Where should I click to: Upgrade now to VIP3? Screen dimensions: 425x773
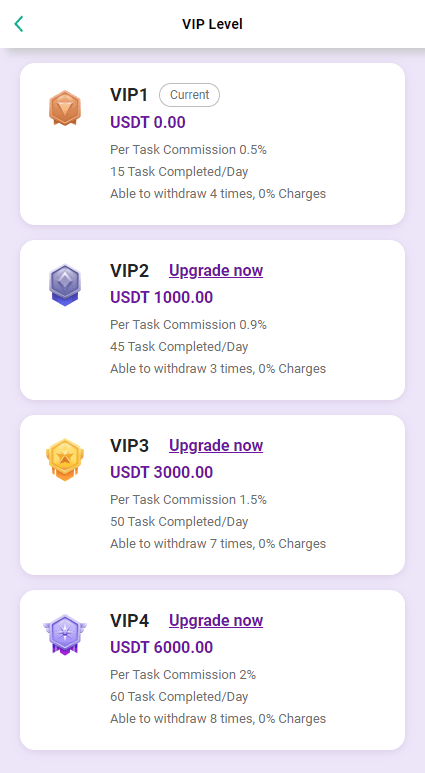click(216, 445)
